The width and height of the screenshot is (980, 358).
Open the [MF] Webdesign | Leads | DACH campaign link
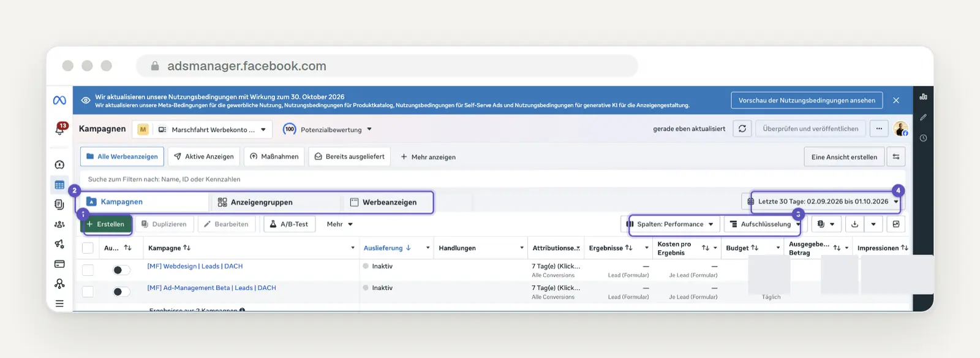tap(195, 267)
